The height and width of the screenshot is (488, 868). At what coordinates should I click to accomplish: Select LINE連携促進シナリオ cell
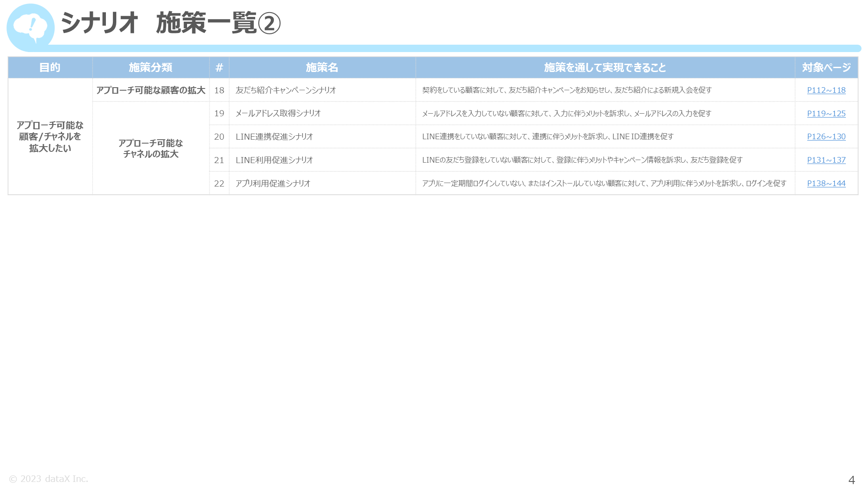pyautogui.click(x=322, y=137)
